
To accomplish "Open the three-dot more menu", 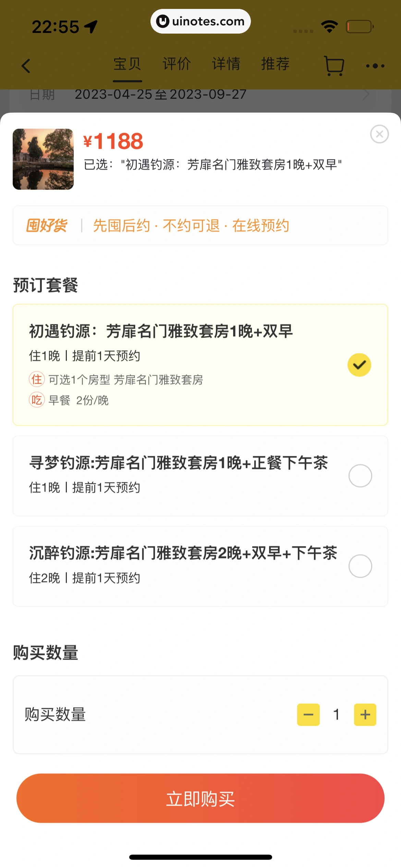I will pyautogui.click(x=375, y=66).
